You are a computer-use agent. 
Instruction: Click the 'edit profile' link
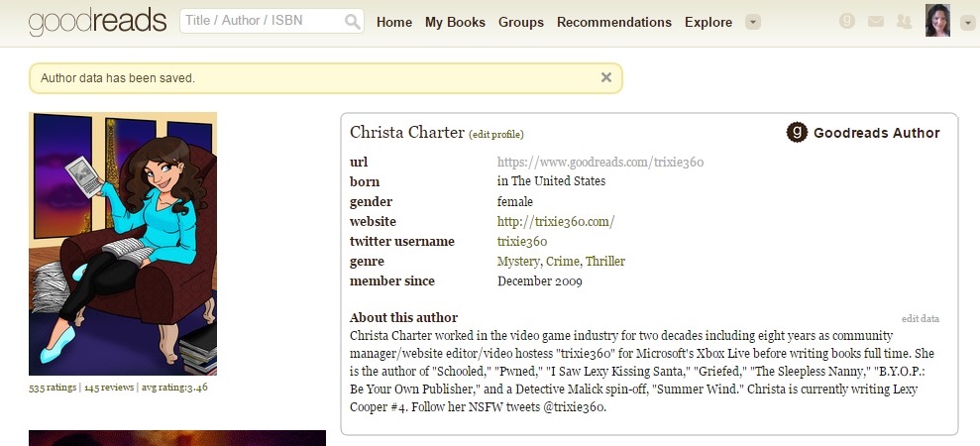496,135
